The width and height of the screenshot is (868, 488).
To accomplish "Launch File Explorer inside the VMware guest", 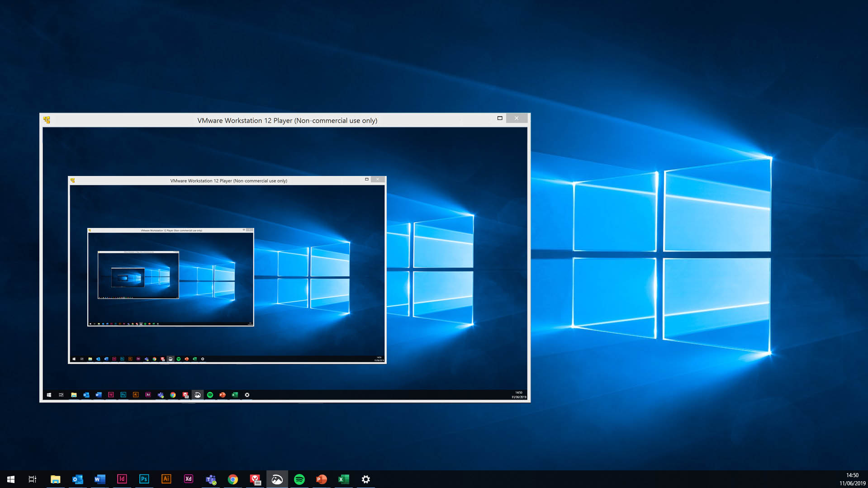I will click(x=74, y=394).
